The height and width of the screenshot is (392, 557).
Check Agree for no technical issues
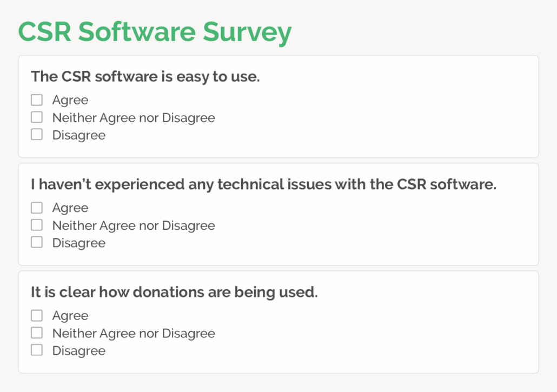[36, 207]
